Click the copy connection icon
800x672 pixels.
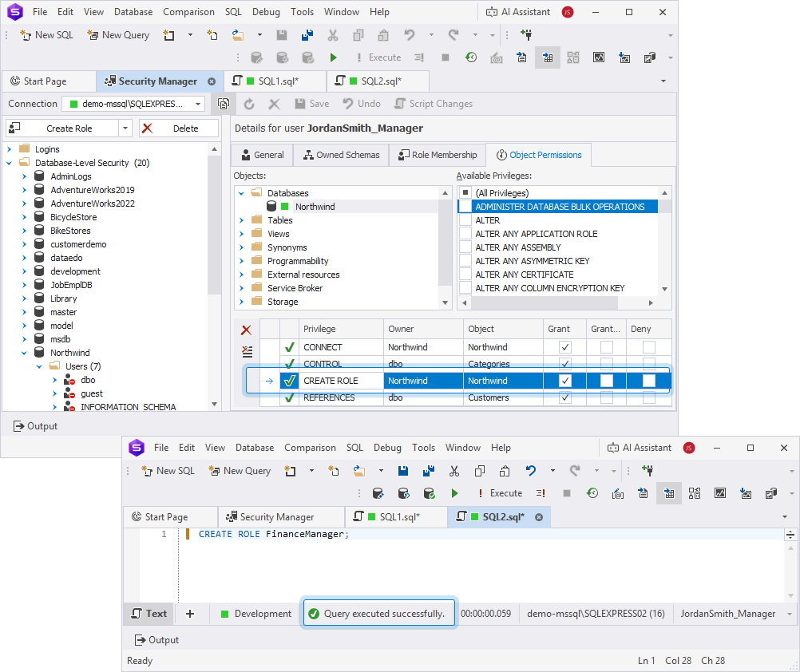tap(223, 103)
